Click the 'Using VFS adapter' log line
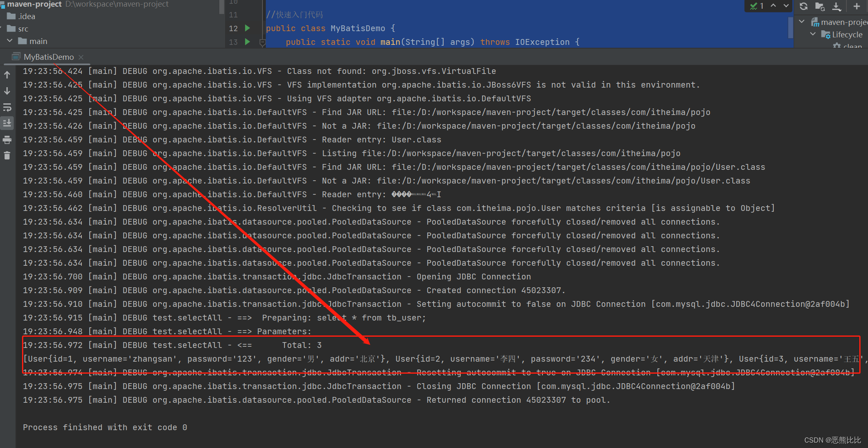This screenshot has width=868, height=448. point(277,98)
